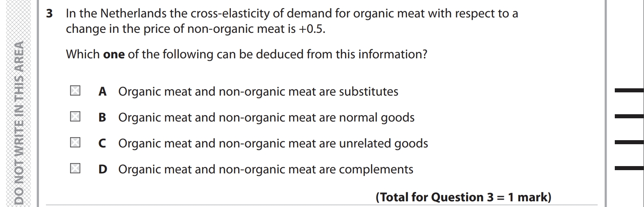Select the checkbox for option D

click(x=75, y=169)
